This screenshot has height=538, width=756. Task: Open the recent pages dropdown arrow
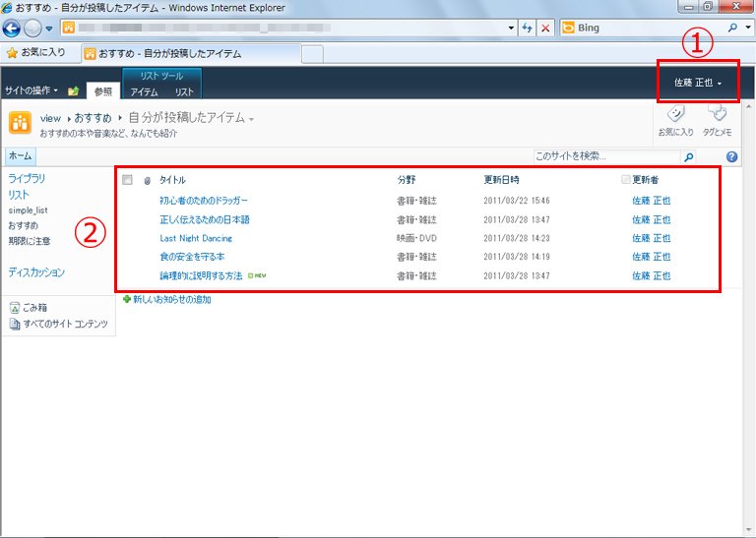pos(49,29)
